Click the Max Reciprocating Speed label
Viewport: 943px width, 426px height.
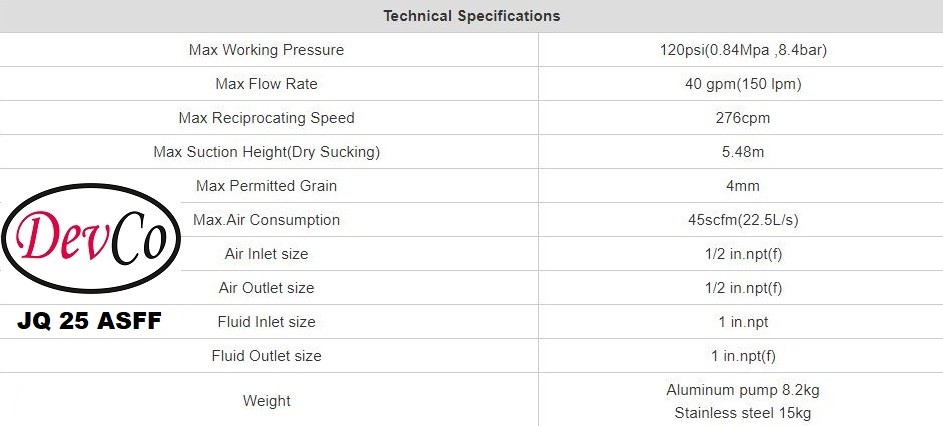[x=266, y=118]
